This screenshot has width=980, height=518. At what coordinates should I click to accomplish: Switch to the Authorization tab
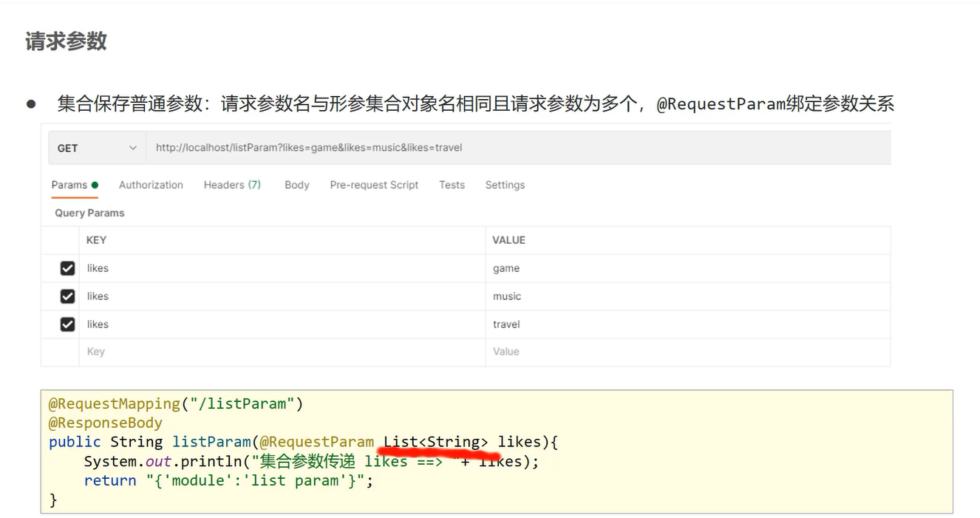tap(151, 185)
